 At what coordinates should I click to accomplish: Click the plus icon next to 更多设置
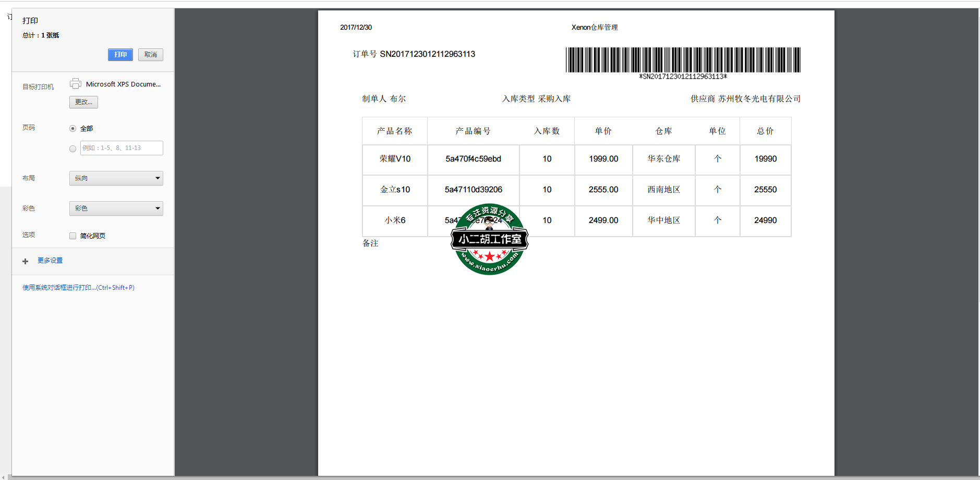25,261
